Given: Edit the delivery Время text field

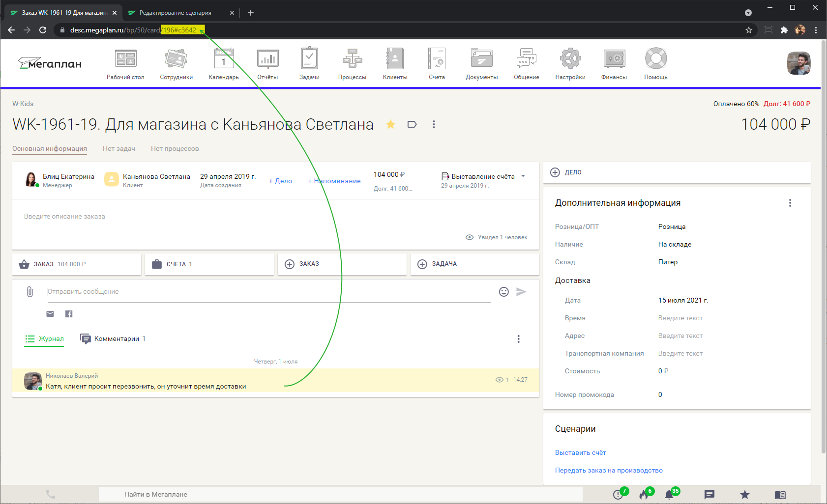Looking at the screenshot, I should pyautogui.click(x=680, y=318).
